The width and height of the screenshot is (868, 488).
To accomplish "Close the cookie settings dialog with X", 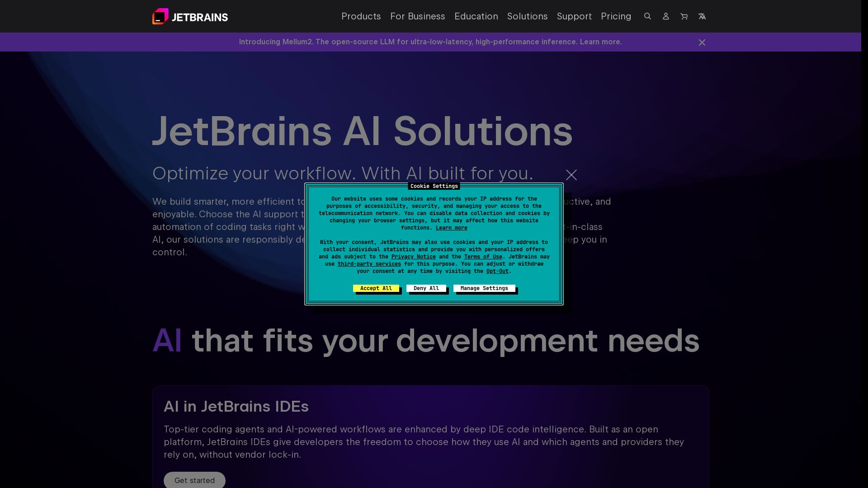I will (571, 175).
